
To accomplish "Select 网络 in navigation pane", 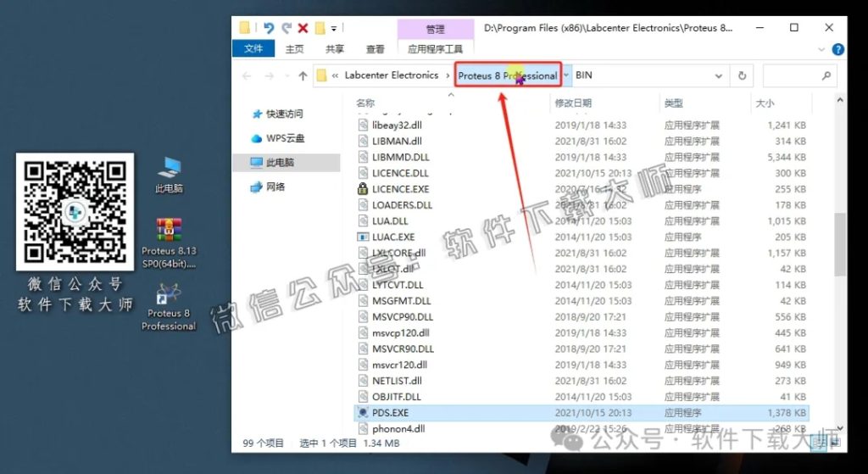I will 275,187.
